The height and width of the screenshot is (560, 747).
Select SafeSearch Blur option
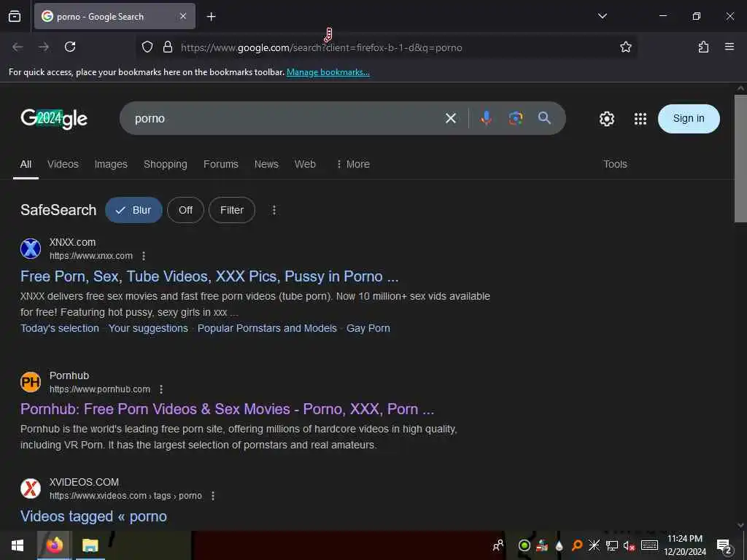[x=133, y=210]
